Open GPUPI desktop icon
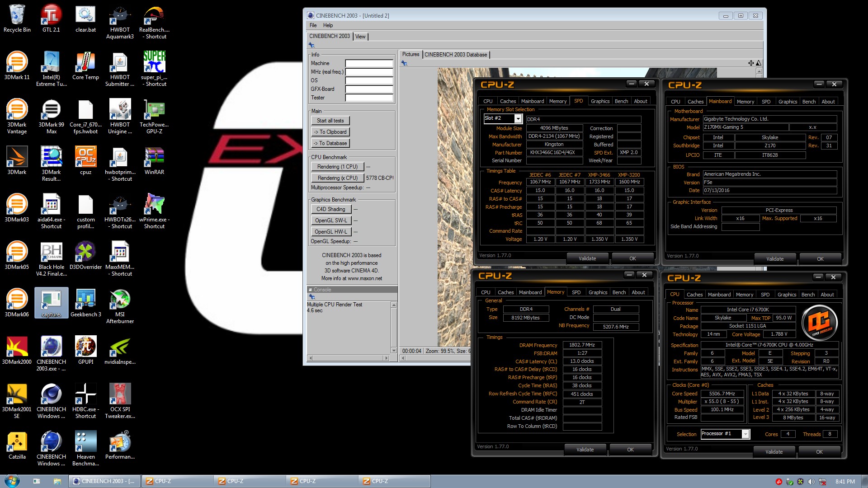868x488 pixels. coord(85,351)
